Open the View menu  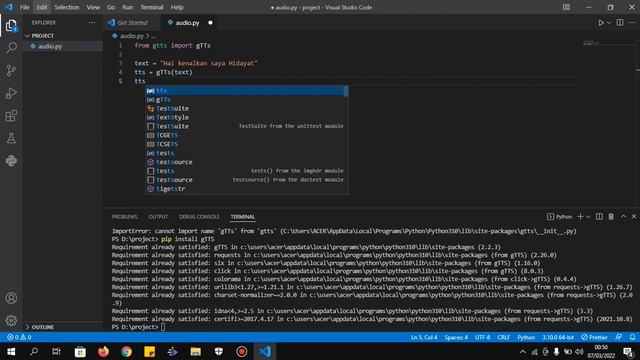tap(93, 7)
